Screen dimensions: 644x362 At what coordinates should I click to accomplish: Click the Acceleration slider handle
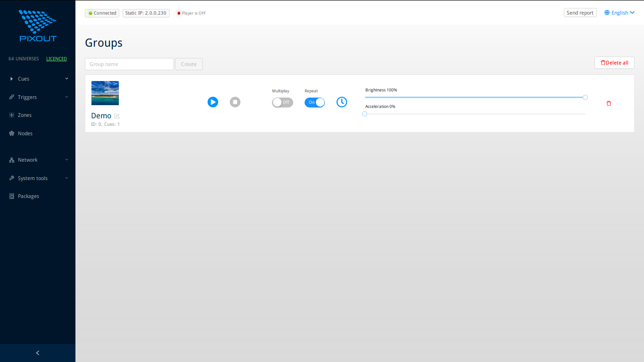364,114
